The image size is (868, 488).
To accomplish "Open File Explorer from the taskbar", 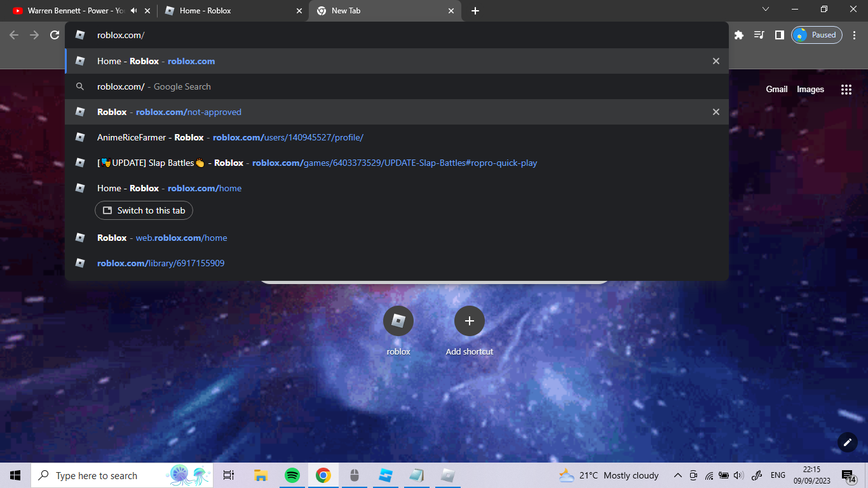I will click(261, 475).
